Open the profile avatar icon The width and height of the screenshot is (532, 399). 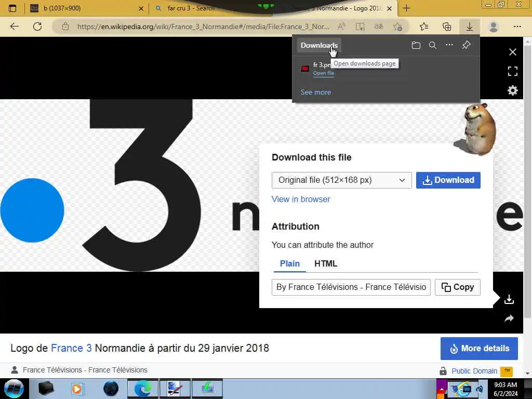tap(494, 26)
